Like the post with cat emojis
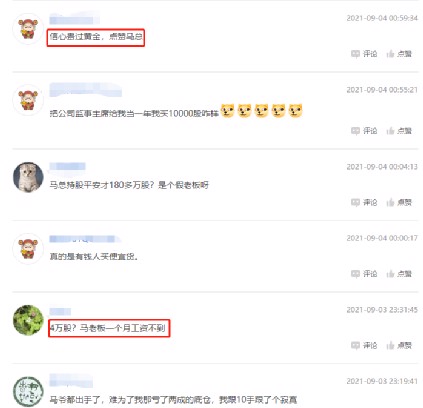Viewport: 423px width, 408px height. click(399, 131)
